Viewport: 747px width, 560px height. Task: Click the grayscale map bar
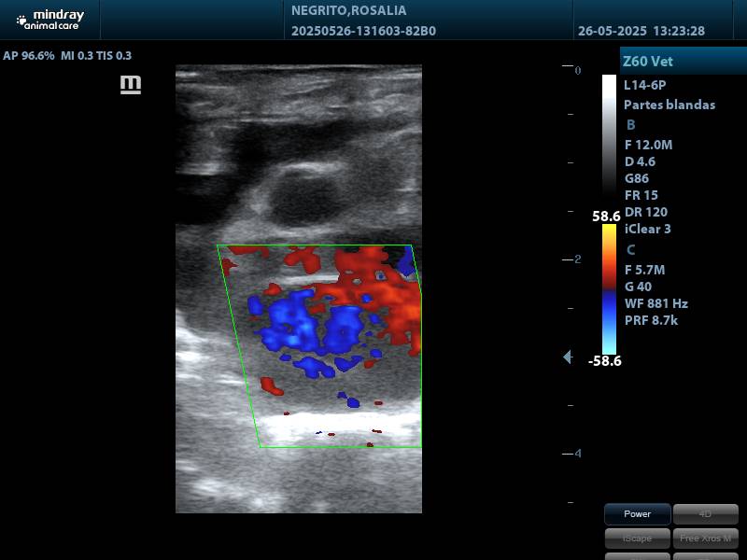coord(609,140)
